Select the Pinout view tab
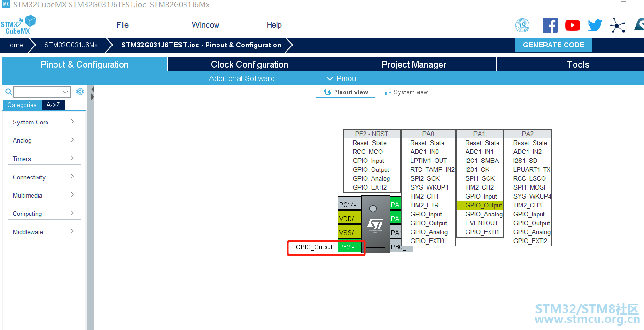Viewport: 644px width, 330px height. (346, 92)
